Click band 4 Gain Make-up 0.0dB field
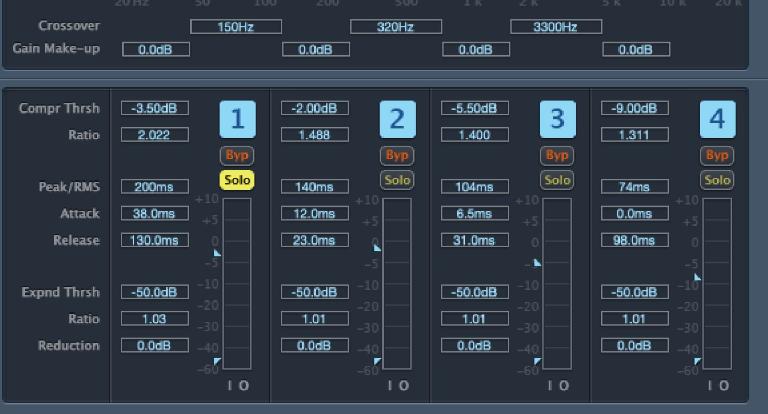 [636, 49]
